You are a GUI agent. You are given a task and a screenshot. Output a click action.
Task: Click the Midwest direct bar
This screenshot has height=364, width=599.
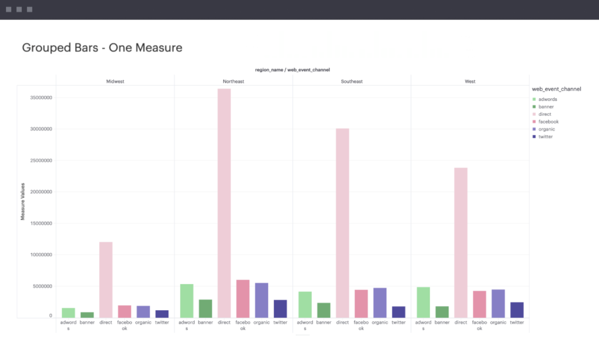pyautogui.click(x=106, y=280)
